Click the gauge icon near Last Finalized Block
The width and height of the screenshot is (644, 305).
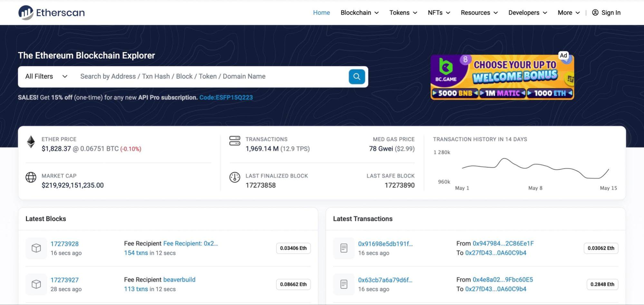point(235,177)
